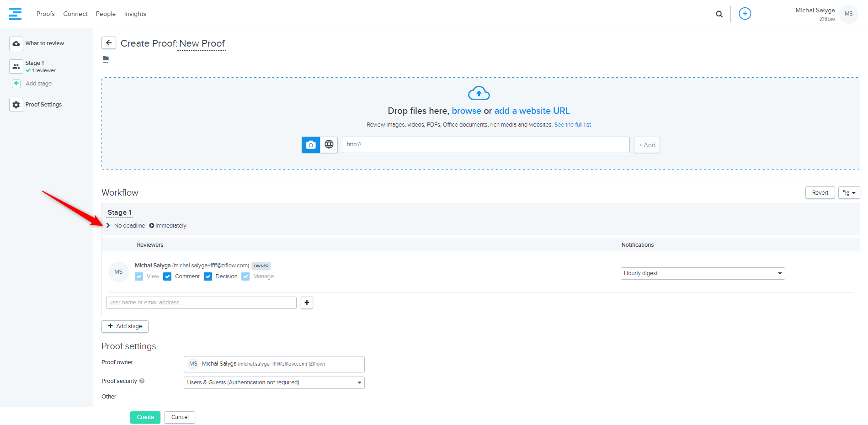Select the camera screenshot capture icon
The height and width of the screenshot is (425, 868).
point(311,145)
